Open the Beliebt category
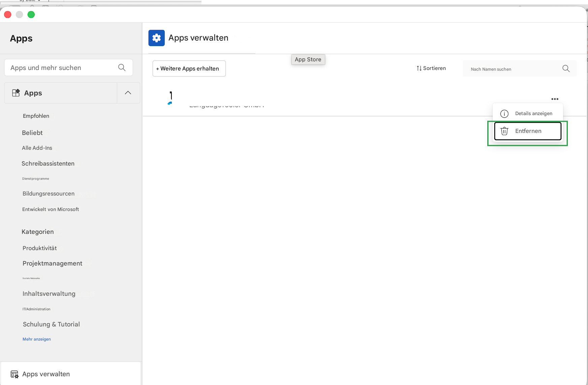The image size is (588, 385). click(32, 133)
